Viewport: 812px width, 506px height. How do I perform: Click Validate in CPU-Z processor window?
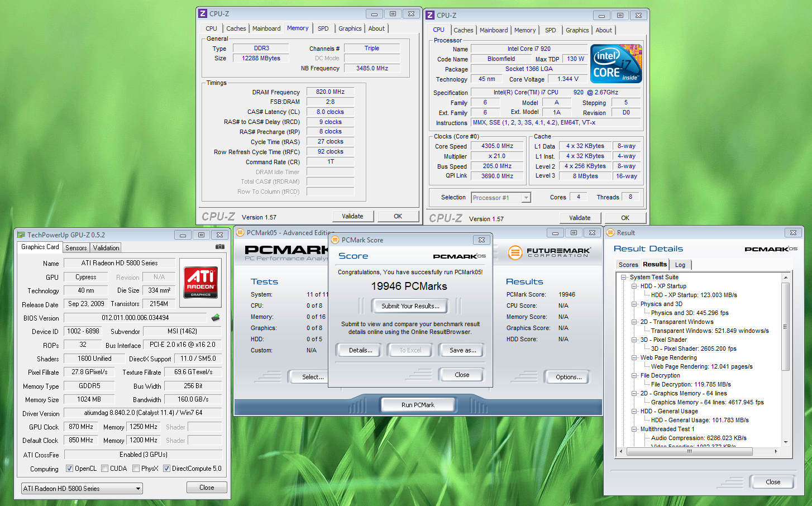(580, 218)
